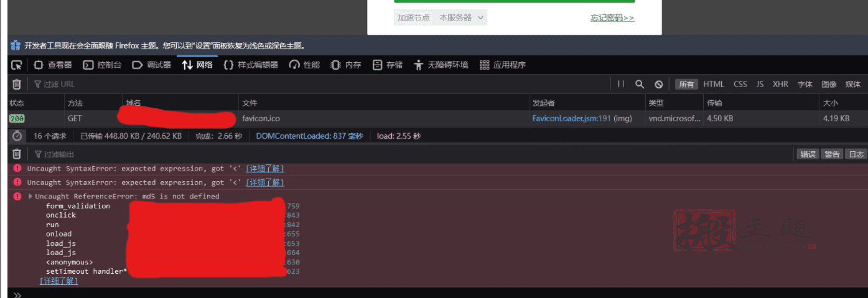
Task: Open the 查看器 (Inspector) tab
Action: pos(53,65)
